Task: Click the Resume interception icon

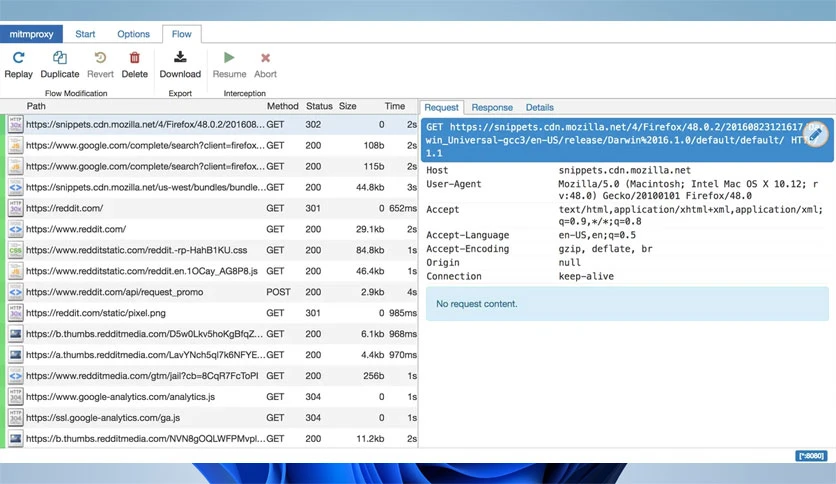Action: pos(229,57)
